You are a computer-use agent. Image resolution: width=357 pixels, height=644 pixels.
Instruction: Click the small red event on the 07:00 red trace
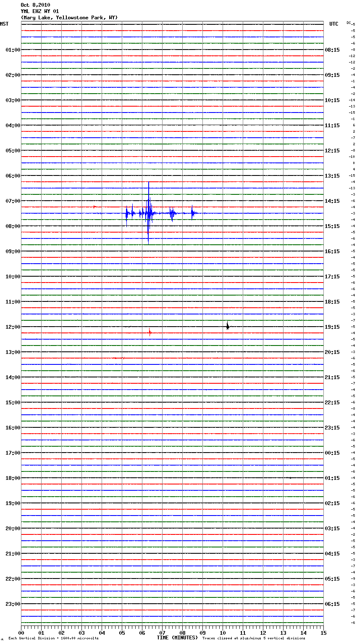pos(95,207)
